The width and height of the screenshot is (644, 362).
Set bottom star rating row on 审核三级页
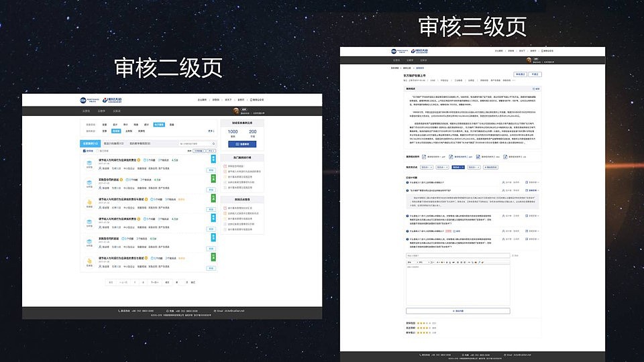pyautogui.click(x=423, y=333)
